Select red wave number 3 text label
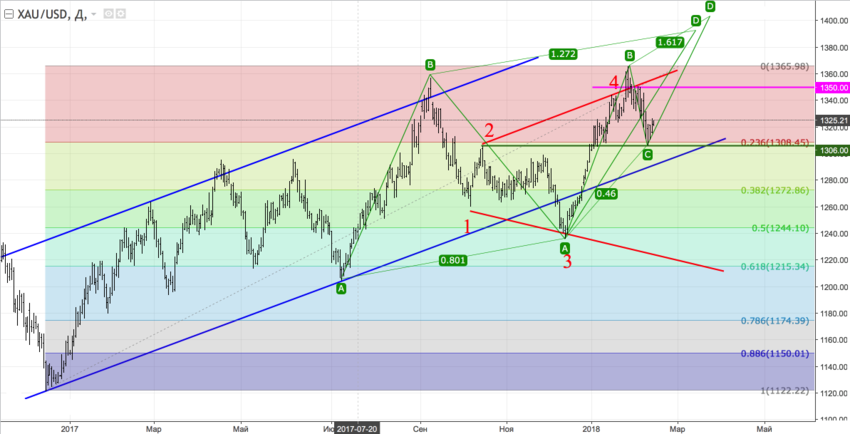Image resolution: width=850 pixels, height=434 pixels. pyautogui.click(x=566, y=262)
